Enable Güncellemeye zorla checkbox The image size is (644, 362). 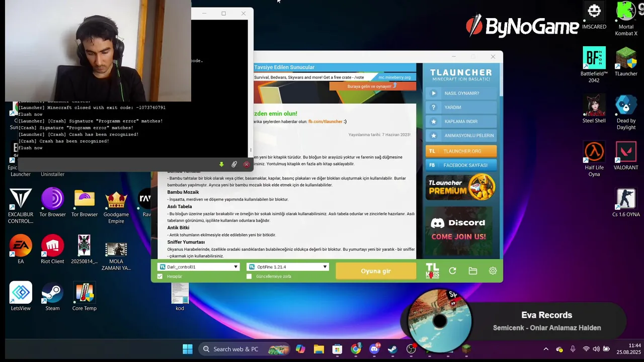point(249,277)
